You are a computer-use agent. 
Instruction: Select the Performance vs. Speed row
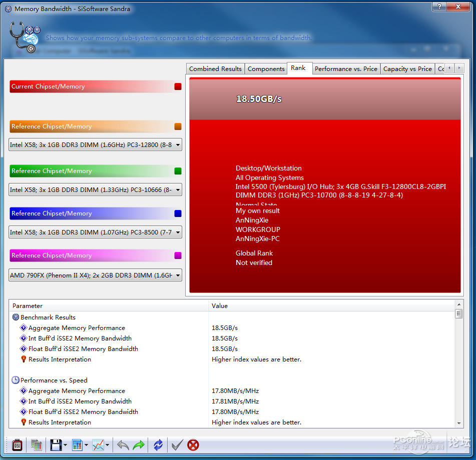click(232, 380)
